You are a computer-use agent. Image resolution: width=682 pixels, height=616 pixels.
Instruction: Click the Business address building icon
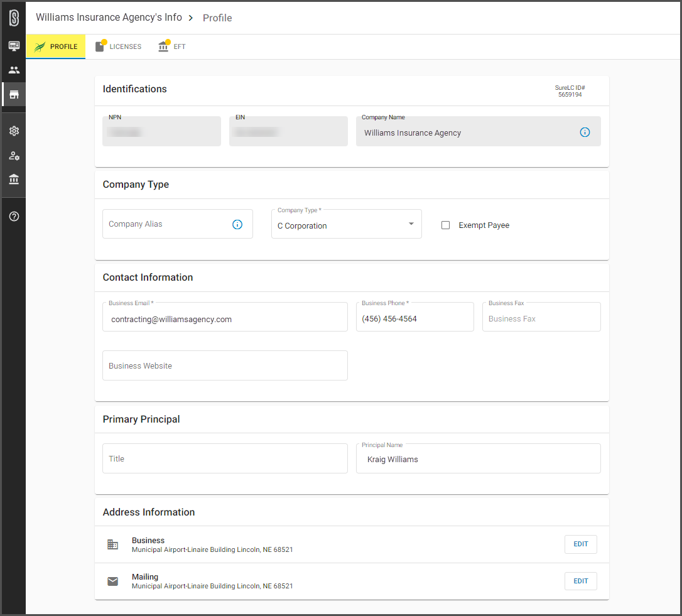point(112,544)
